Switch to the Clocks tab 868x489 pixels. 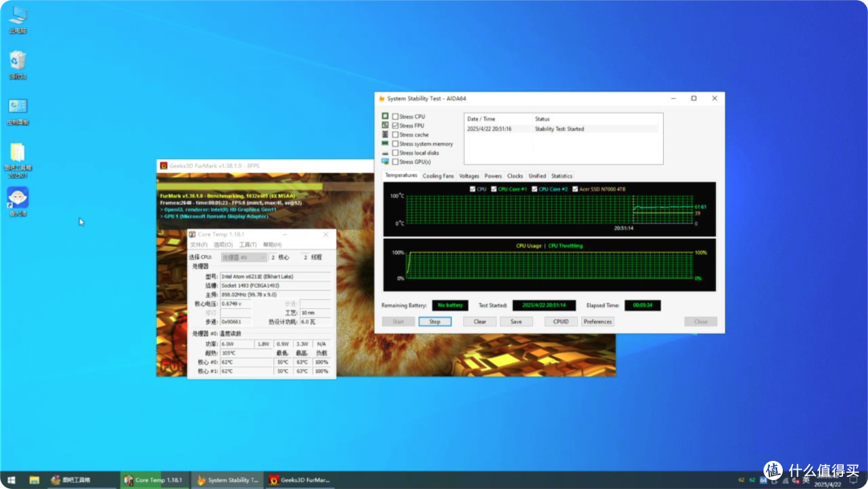[515, 176]
